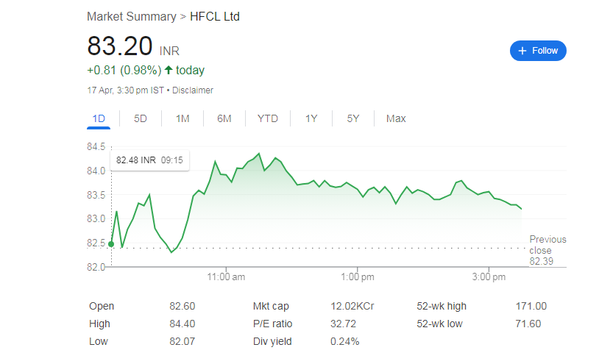Switch to the Max range tab
Screen dimensions: 599x364
396,118
